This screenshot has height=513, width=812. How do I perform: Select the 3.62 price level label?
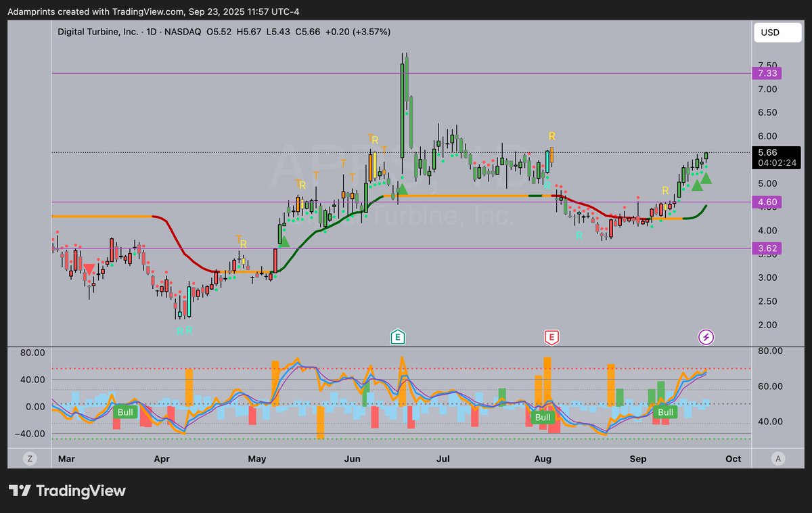coord(767,248)
